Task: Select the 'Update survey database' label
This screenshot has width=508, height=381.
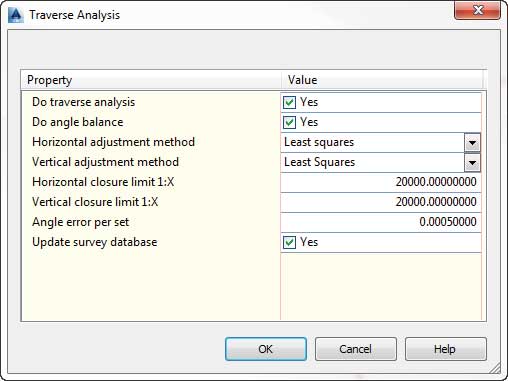Action: coord(95,242)
